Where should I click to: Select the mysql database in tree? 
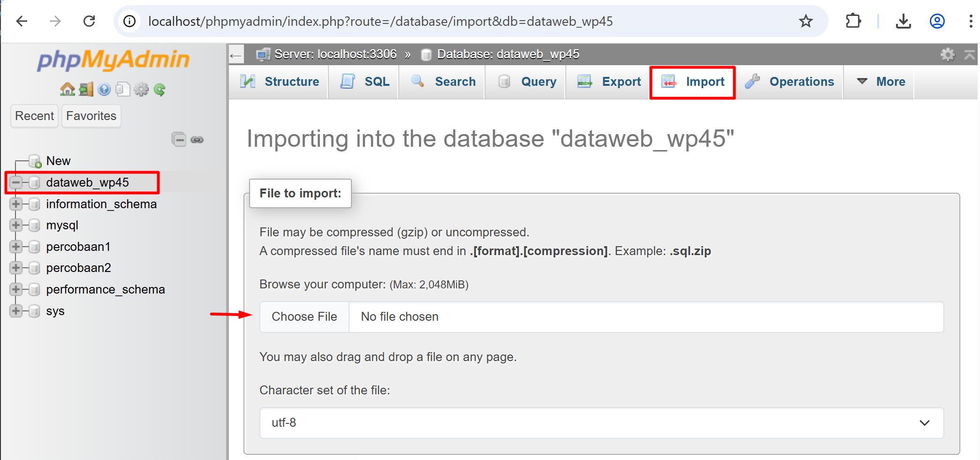tap(62, 226)
